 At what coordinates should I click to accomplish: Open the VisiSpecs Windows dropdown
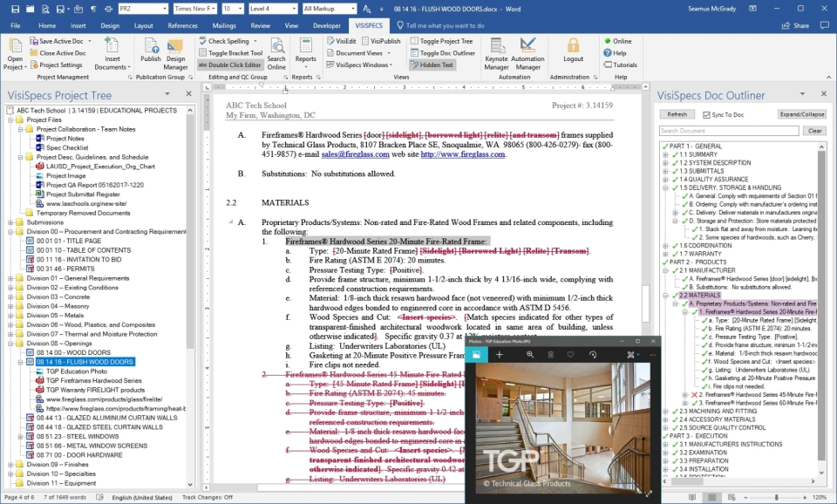pyautogui.click(x=359, y=65)
